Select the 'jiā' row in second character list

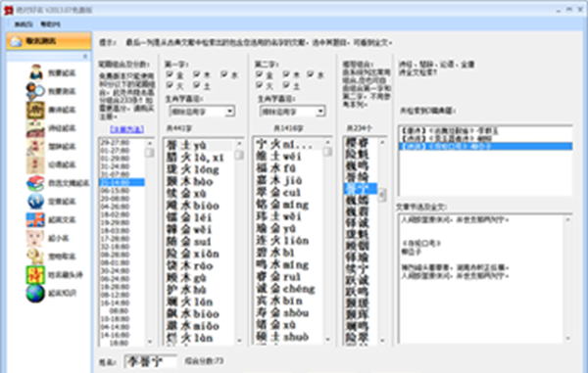pyautogui.click(x=288, y=180)
